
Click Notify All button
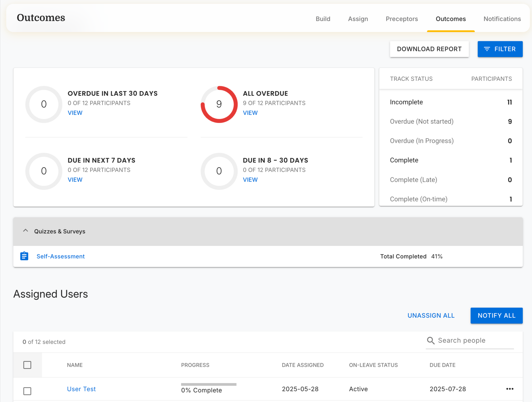tap(496, 315)
